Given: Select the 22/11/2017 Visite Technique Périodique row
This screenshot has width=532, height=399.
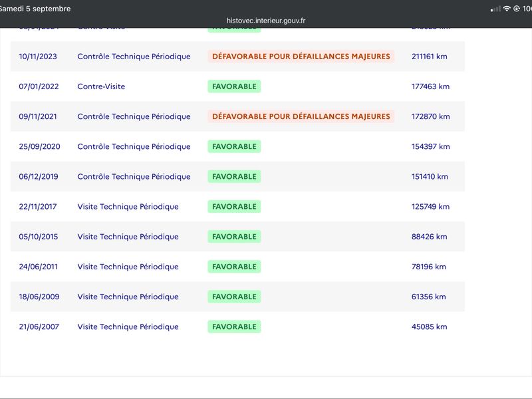Looking at the screenshot, I should click(x=237, y=207).
